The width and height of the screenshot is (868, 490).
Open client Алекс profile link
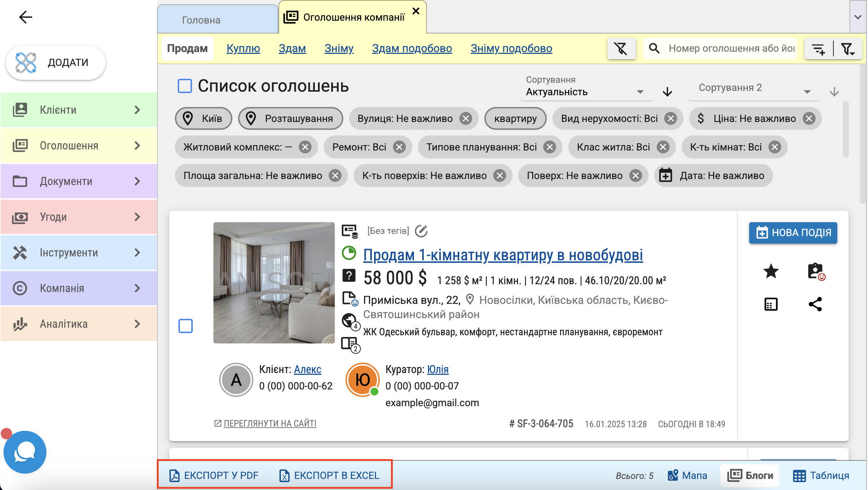pos(308,369)
